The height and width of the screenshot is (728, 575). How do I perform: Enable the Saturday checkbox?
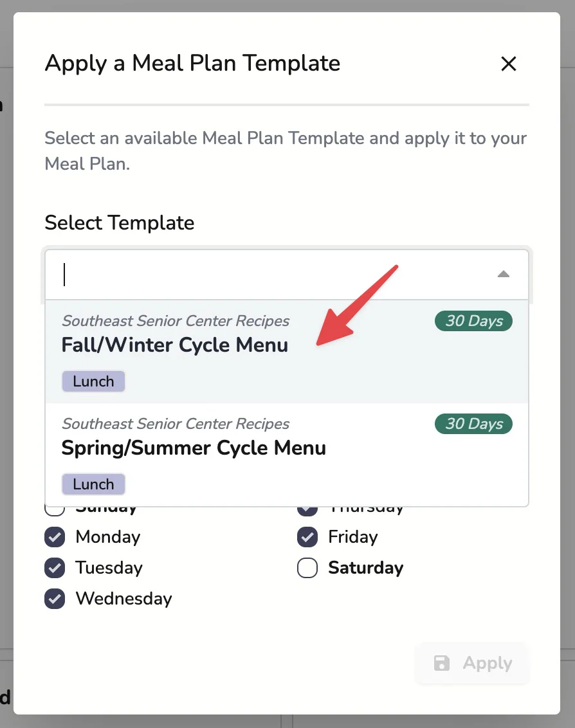pos(307,568)
